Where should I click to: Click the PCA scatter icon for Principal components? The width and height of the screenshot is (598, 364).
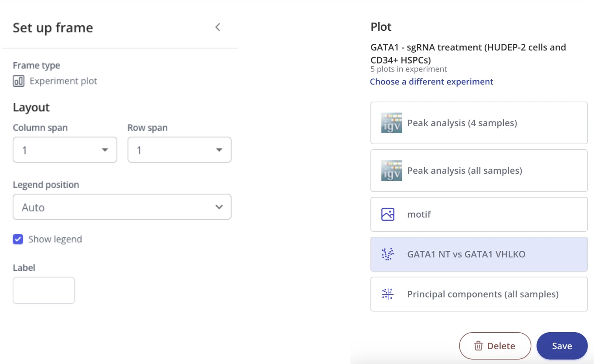pyautogui.click(x=387, y=294)
